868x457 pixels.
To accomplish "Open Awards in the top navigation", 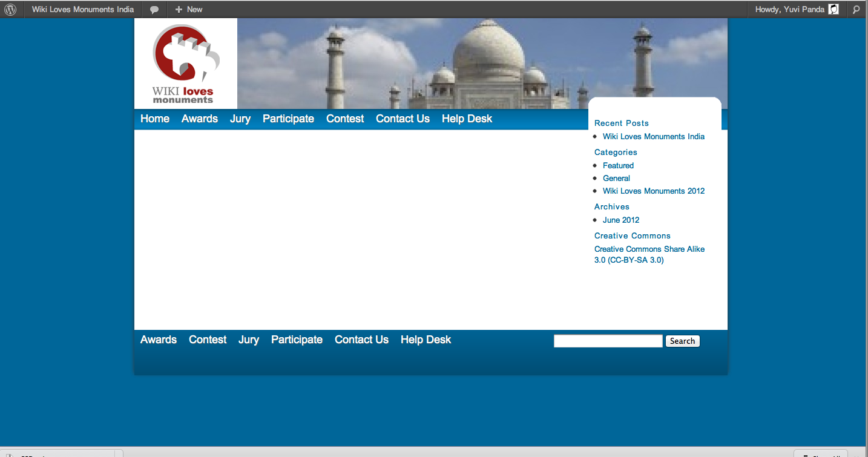I will click(x=200, y=119).
